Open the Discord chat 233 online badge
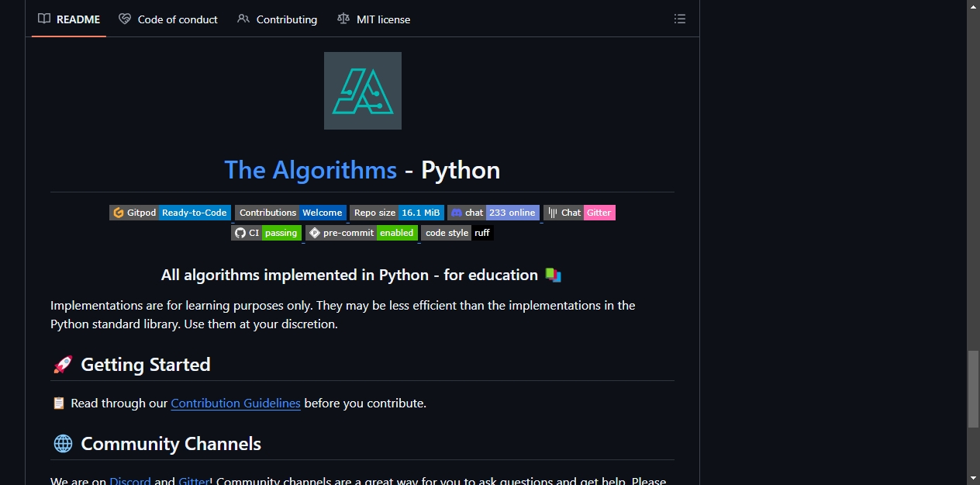Image resolution: width=980 pixels, height=485 pixels. click(493, 213)
